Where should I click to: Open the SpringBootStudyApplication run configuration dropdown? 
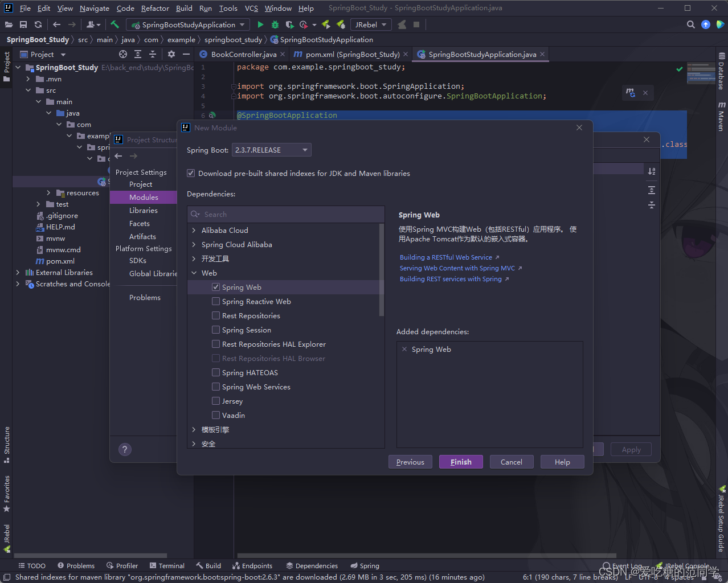point(188,24)
